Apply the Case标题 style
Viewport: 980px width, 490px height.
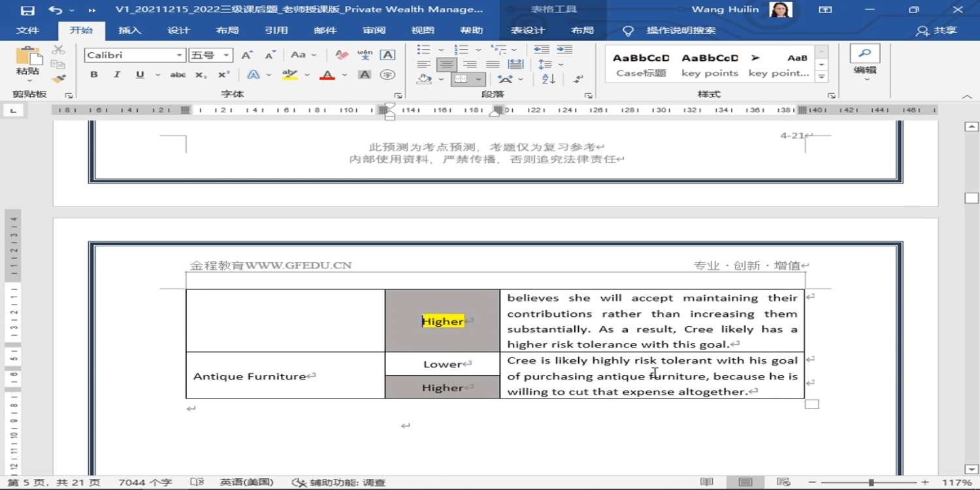pos(641,64)
